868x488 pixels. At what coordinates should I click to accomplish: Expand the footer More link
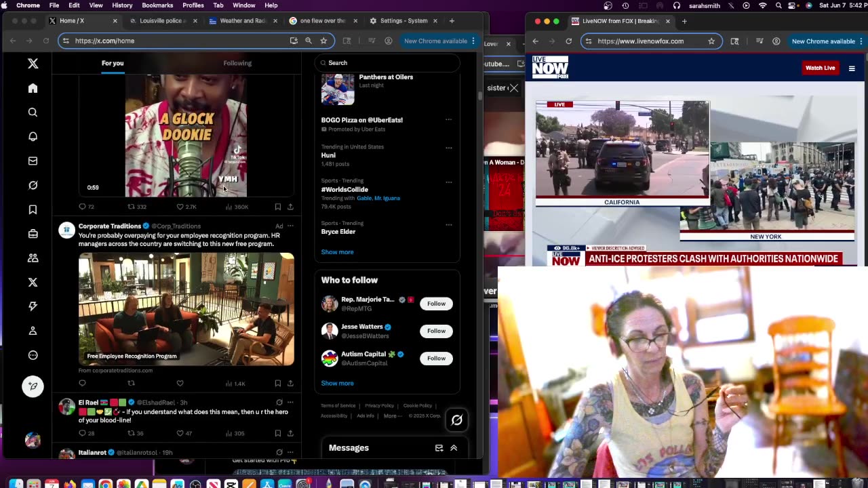391,416
